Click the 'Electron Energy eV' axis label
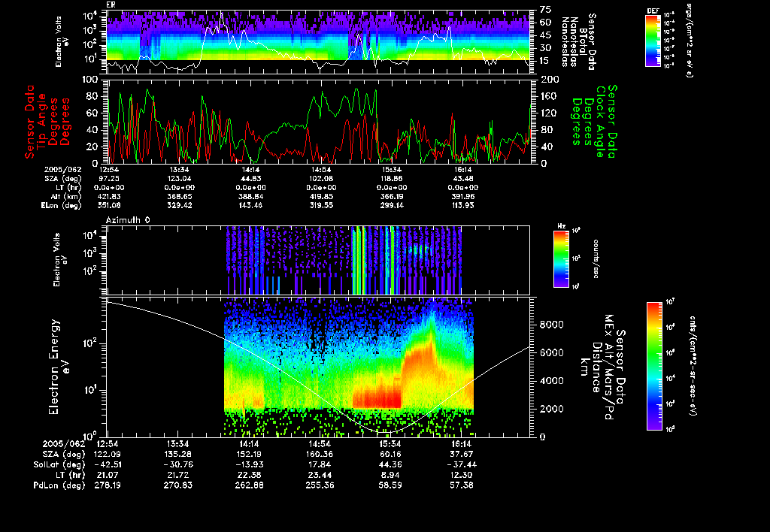 click(59, 367)
